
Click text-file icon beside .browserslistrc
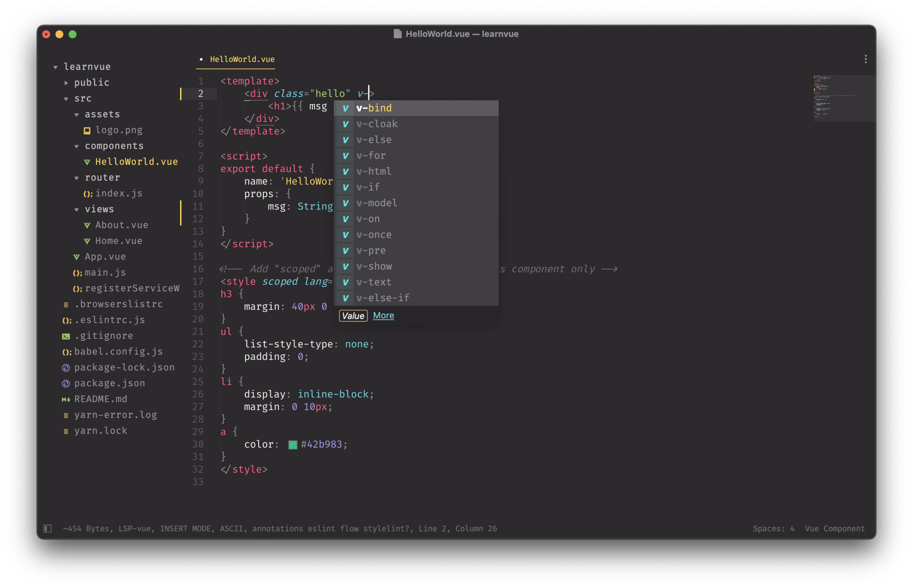(x=66, y=305)
